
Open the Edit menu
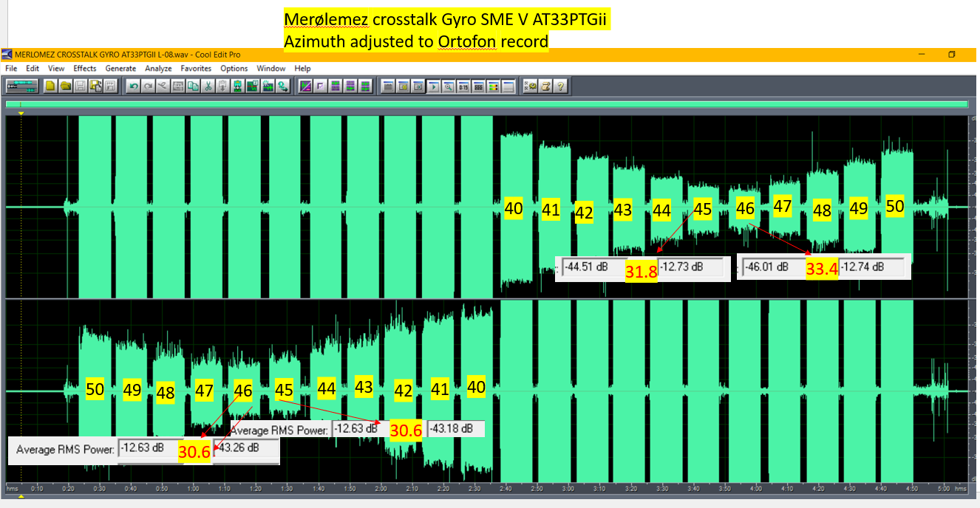(33, 69)
